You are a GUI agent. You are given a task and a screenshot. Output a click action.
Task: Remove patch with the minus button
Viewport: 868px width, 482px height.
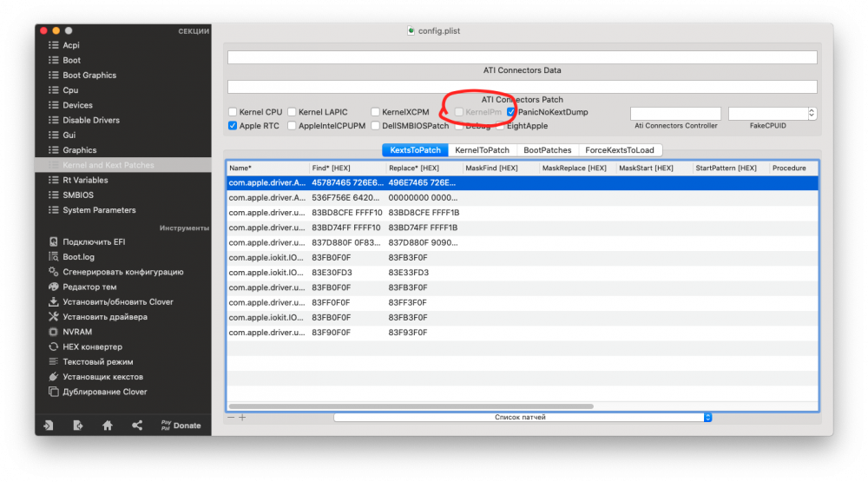[x=231, y=417]
